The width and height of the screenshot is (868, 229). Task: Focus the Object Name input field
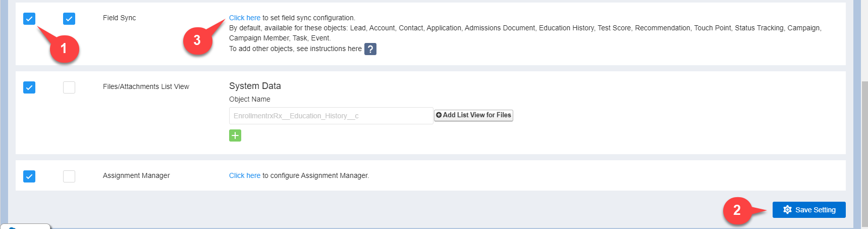pos(331,116)
